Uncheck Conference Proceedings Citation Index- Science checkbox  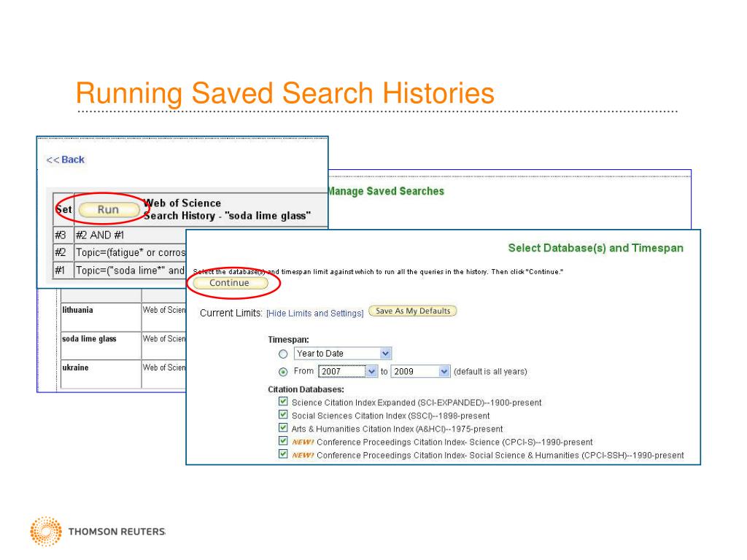pyautogui.click(x=283, y=441)
